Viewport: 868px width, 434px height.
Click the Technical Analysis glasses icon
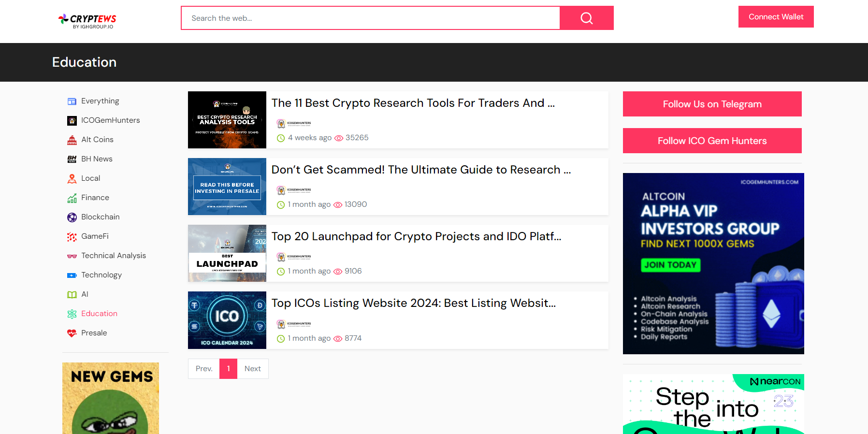pyautogui.click(x=72, y=256)
